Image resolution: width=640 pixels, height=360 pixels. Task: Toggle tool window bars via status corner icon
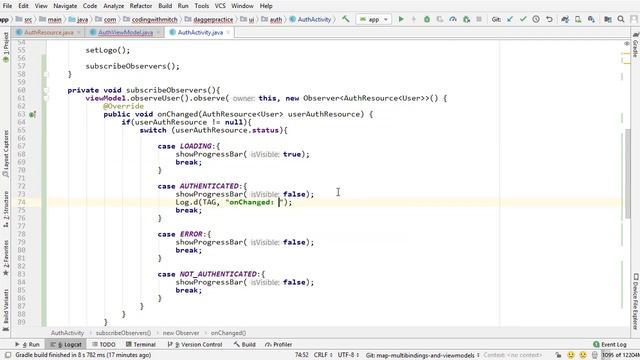[x=7, y=355]
